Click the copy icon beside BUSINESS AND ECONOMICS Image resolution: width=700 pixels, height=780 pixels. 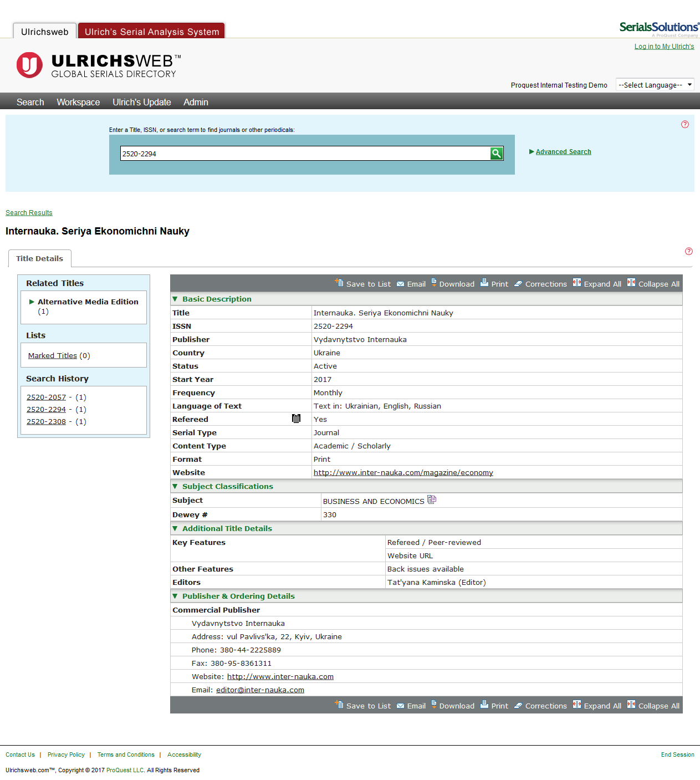coord(432,499)
